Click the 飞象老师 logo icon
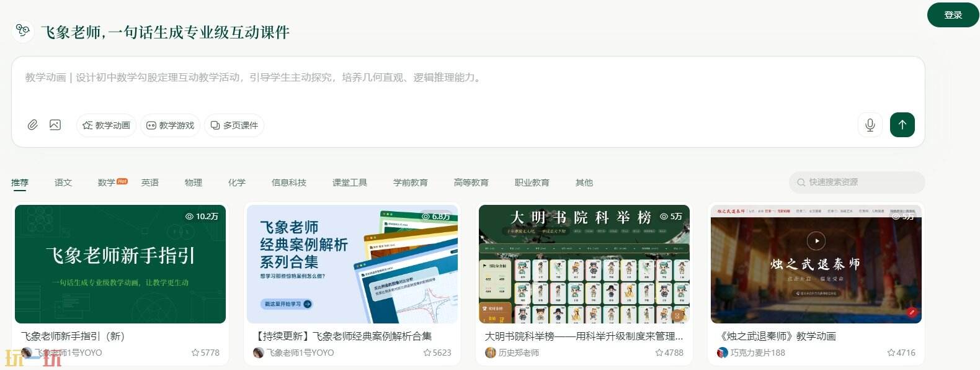Viewport: 980px width, 370px height. tap(23, 30)
